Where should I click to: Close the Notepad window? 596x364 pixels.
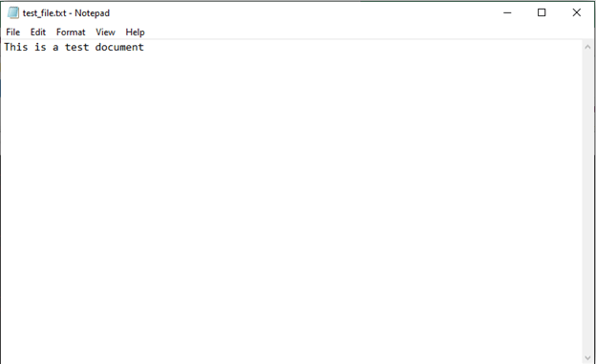tap(577, 13)
